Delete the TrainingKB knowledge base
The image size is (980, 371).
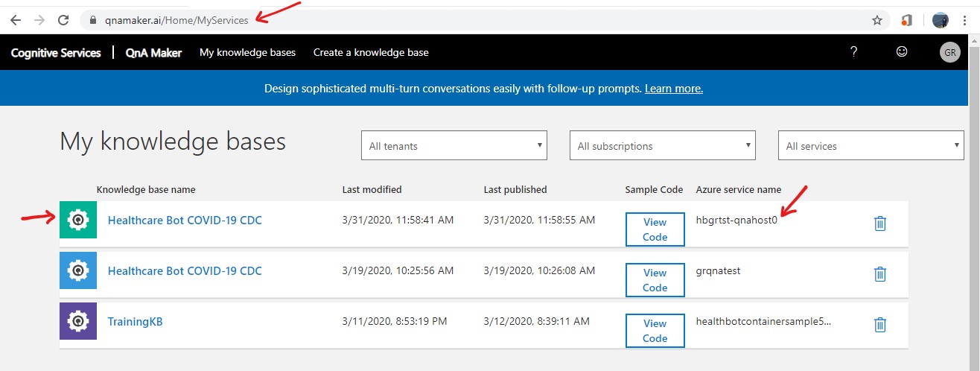(x=879, y=324)
